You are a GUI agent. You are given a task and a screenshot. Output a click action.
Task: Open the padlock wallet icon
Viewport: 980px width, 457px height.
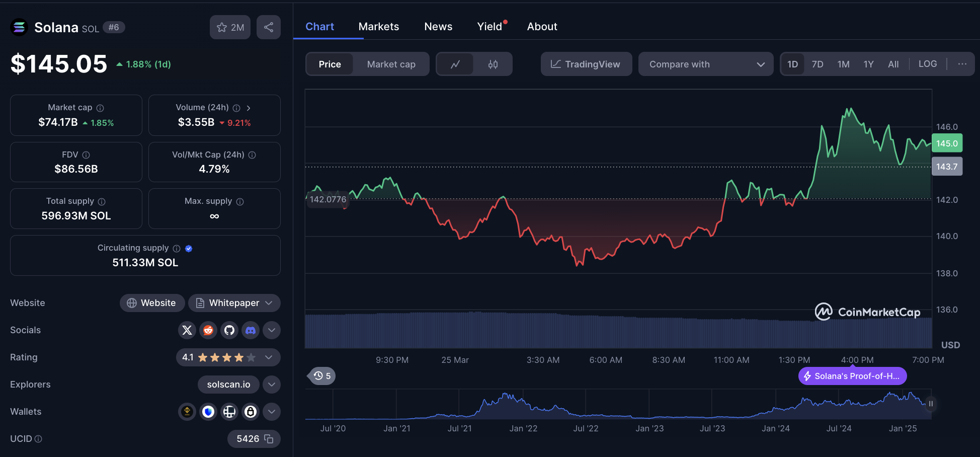pyautogui.click(x=251, y=412)
